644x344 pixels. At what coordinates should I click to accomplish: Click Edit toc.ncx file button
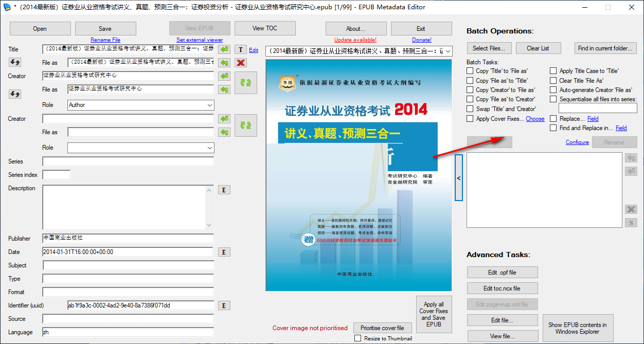click(503, 288)
